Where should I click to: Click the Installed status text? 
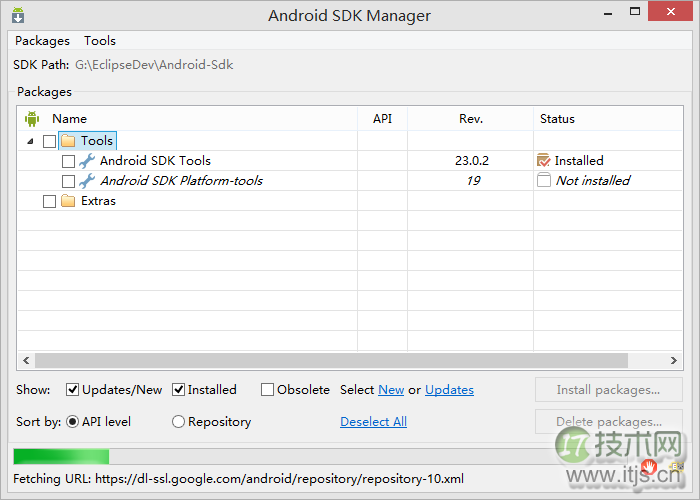point(579,161)
